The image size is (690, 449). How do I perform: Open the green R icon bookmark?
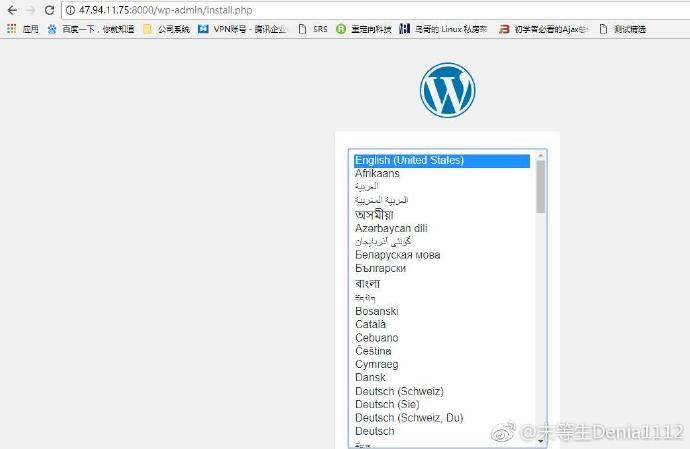click(x=363, y=29)
